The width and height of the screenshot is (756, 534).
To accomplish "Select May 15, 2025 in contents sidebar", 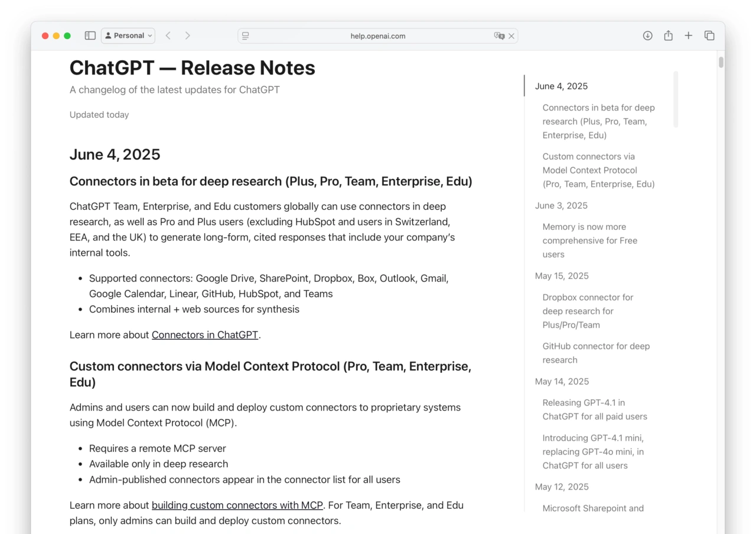I will 562,276.
